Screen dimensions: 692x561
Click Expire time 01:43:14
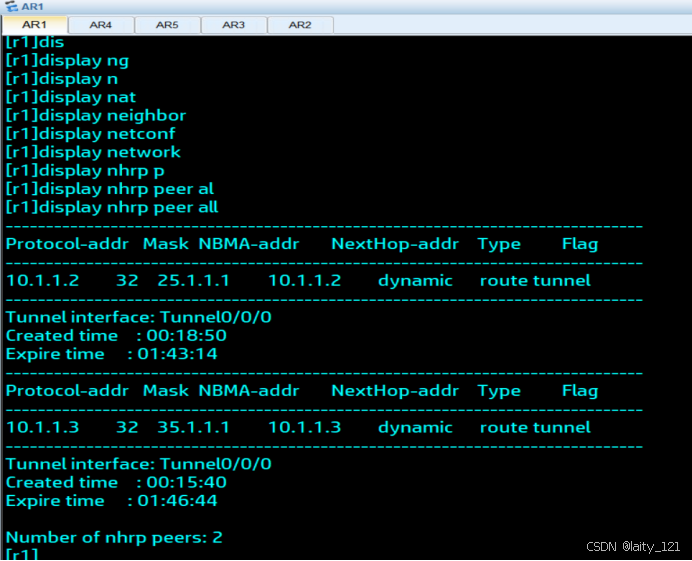pos(177,354)
